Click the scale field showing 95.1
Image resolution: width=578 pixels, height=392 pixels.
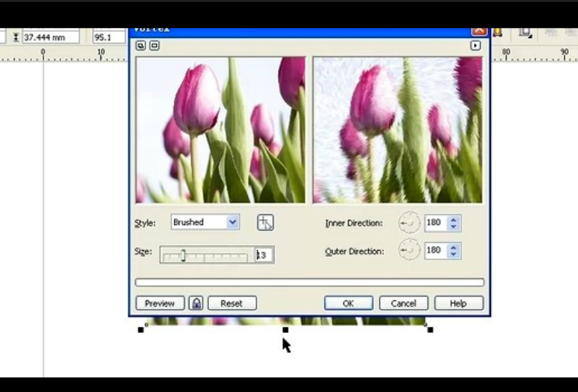pyautogui.click(x=109, y=37)
